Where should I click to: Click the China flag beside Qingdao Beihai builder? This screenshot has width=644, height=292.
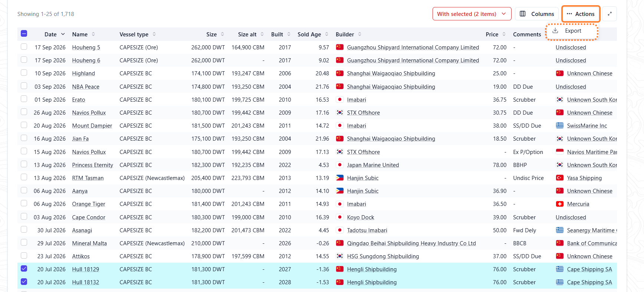(x=339, y=243)
